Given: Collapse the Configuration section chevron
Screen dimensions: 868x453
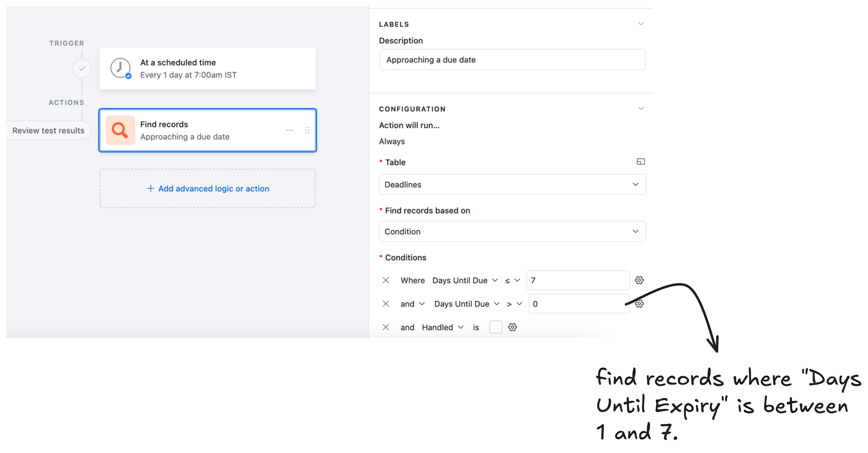Looking at the screenshot, I should coord(641,108).
